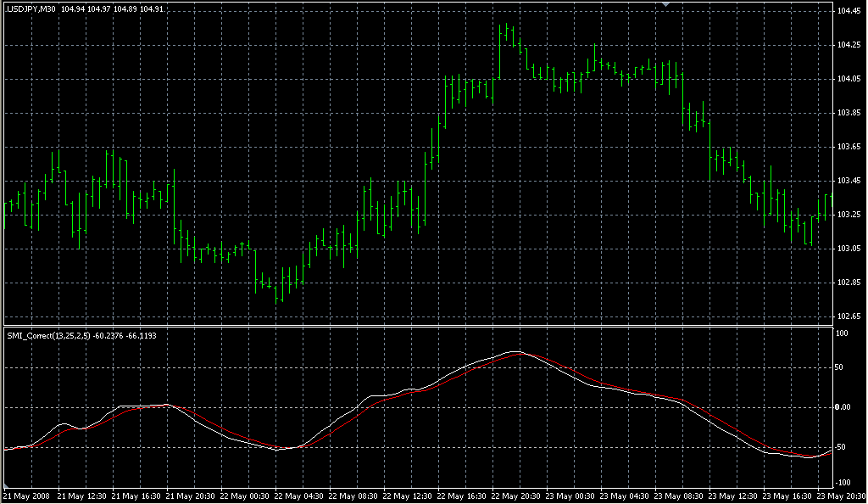Click the 23 May 08:30 time label
Screen dimensions: 868x504
point(682,496)
